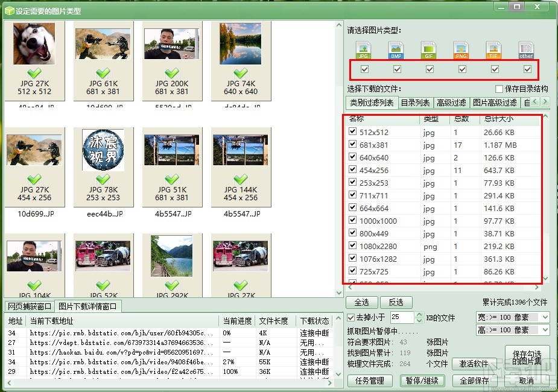Uncheck the 1080x2280 png row checkbox

(x=352, y=245)
